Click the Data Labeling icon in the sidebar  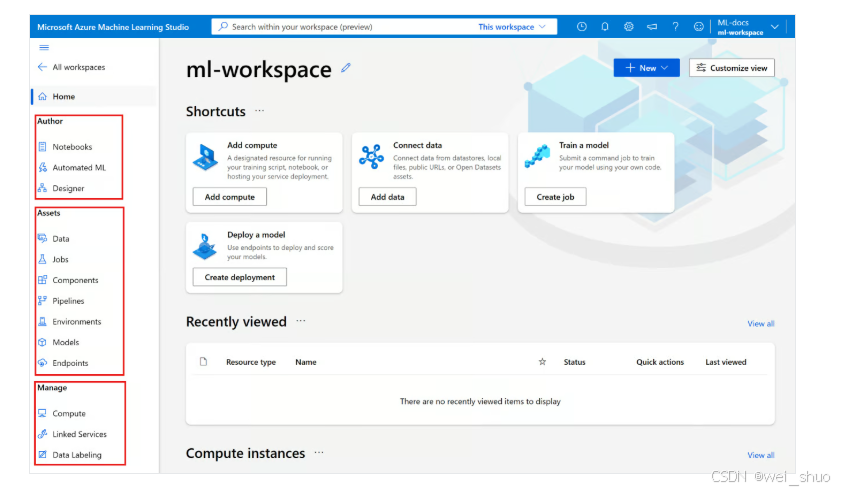click(42, 454)
